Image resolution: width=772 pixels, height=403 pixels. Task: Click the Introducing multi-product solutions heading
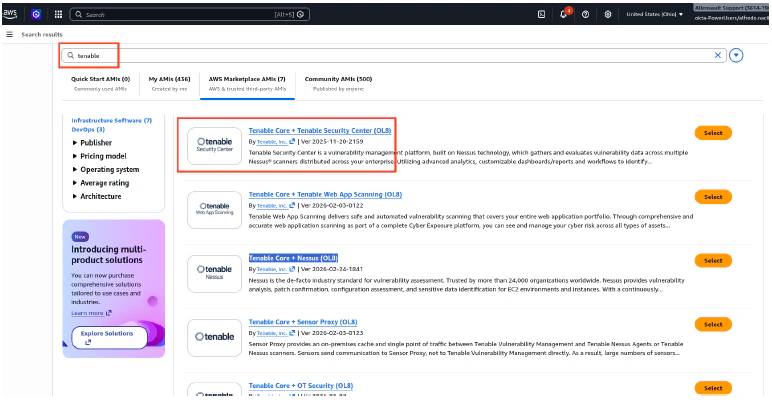108,254
